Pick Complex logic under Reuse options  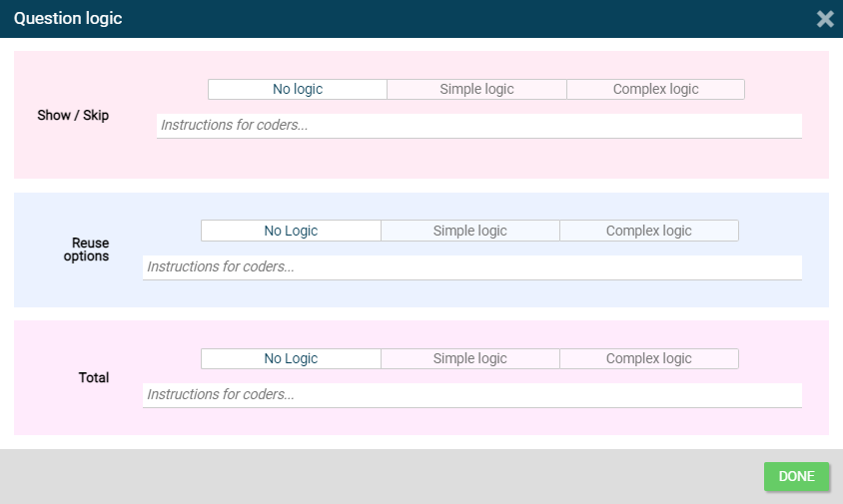point(648,232)
